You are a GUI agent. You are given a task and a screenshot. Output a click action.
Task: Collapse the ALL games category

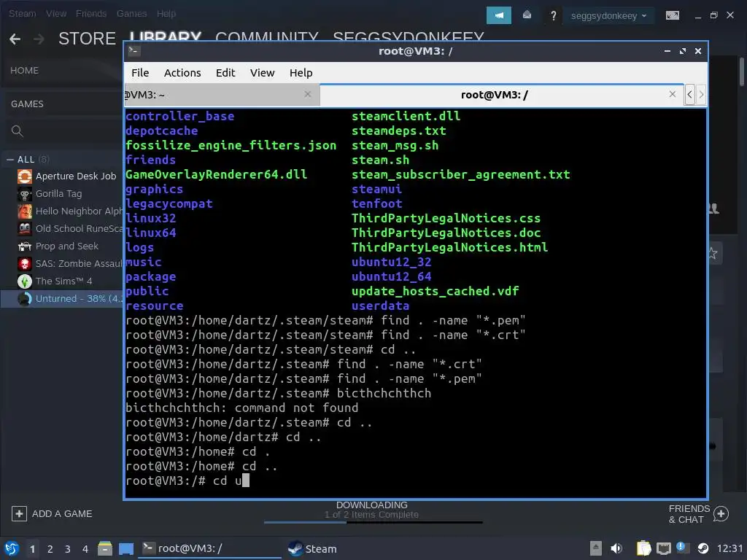pos(10,160)
